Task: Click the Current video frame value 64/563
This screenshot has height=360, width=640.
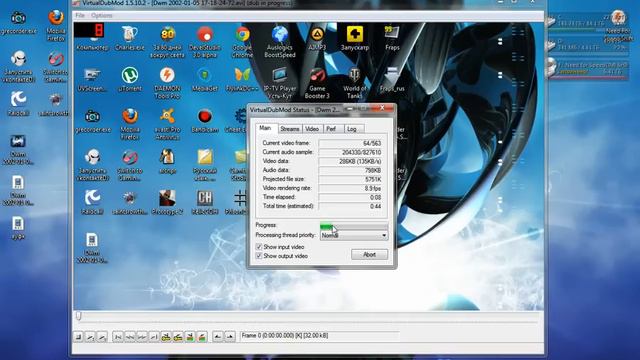Action: [350, 143]
